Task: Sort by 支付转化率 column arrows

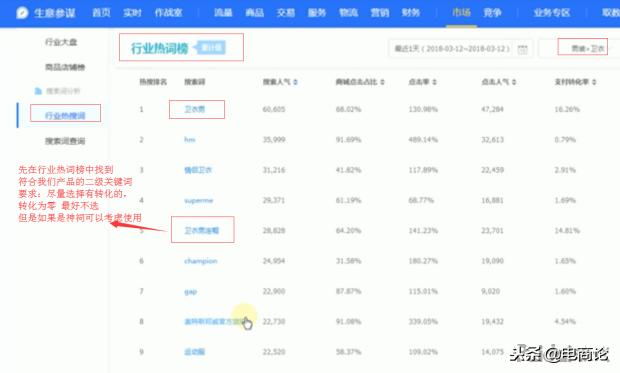Action: [594, 82]
